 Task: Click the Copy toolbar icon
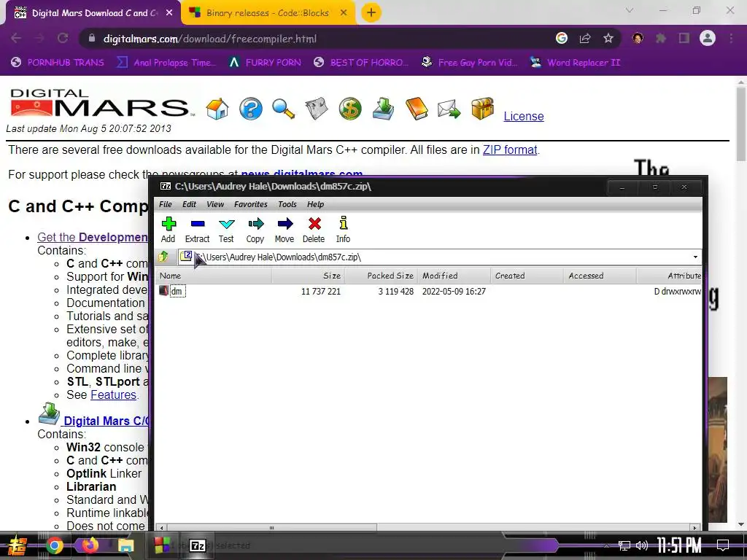(255, 230)
